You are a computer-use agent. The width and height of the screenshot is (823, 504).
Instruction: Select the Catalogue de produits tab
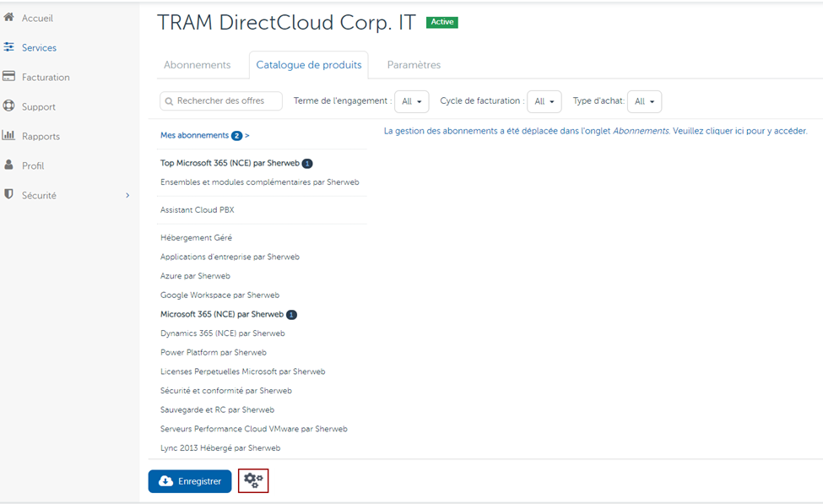309,64
